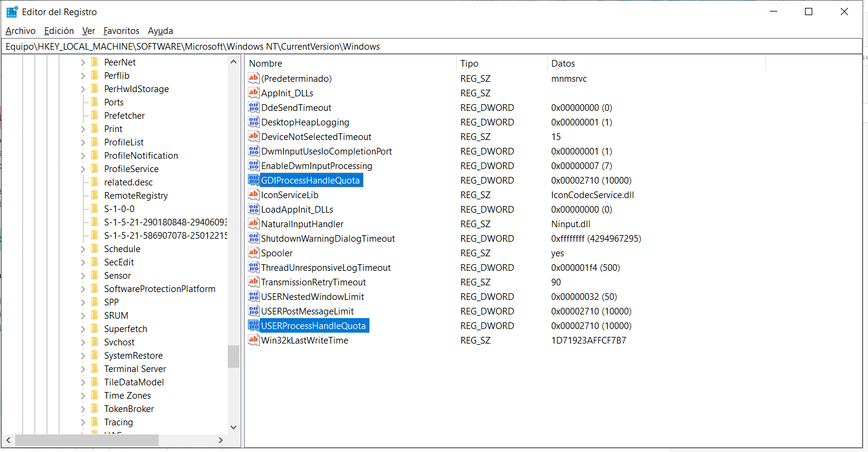Click the NaturalInputHandler string icon
Screen dimensions: 868x452
coord(254,224)
